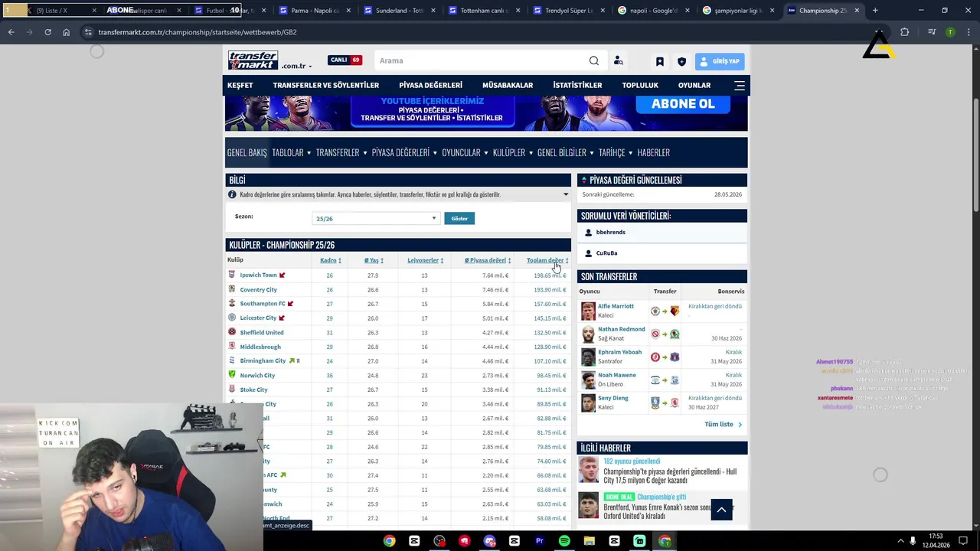The width and height of the screenshot is (980, 551).
Task: Click the Leicester City club crest
Action: point(232,318)
